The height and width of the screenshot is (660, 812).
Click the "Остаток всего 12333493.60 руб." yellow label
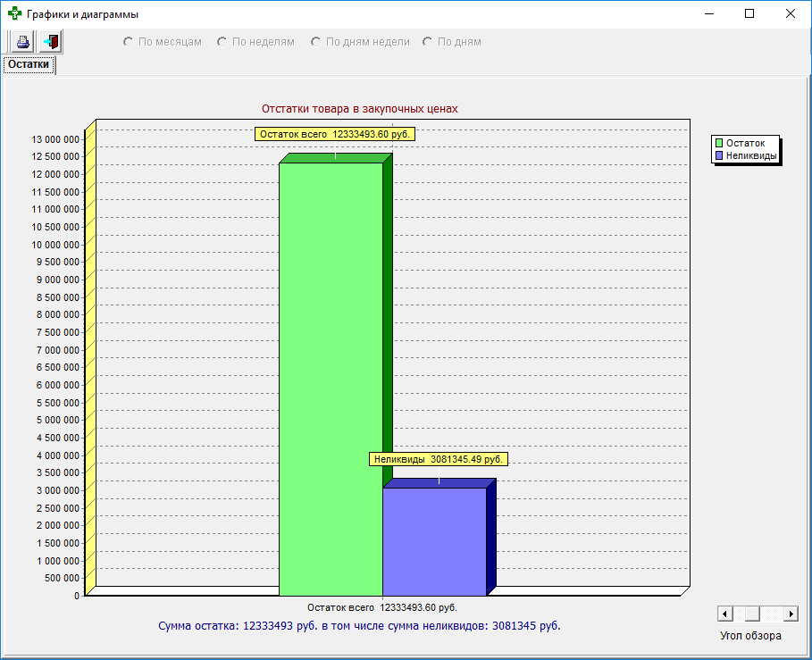click(334, 134)
